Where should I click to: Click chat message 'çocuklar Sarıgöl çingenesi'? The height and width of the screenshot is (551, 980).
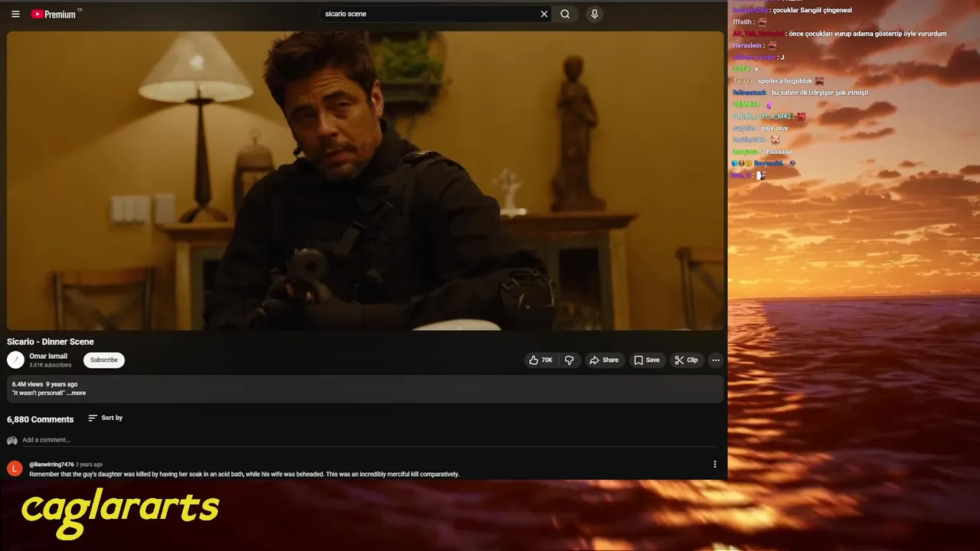812,11
